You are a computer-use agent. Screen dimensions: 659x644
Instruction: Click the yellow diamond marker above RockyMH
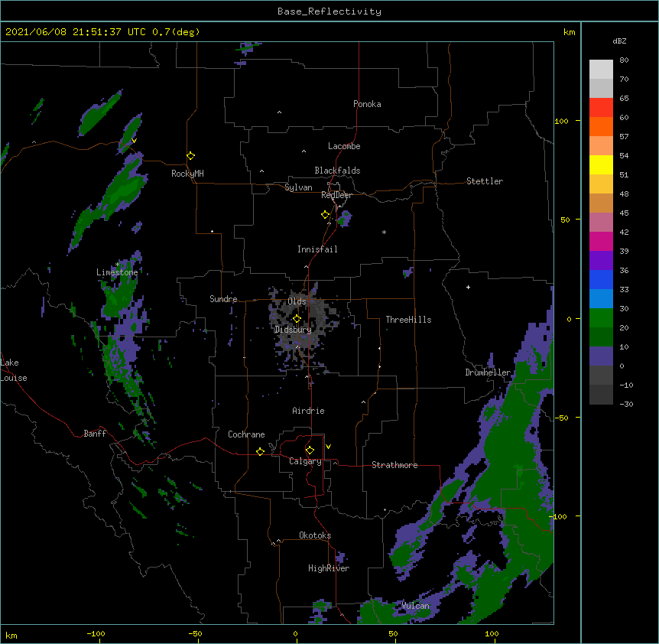tap(190, 156)
